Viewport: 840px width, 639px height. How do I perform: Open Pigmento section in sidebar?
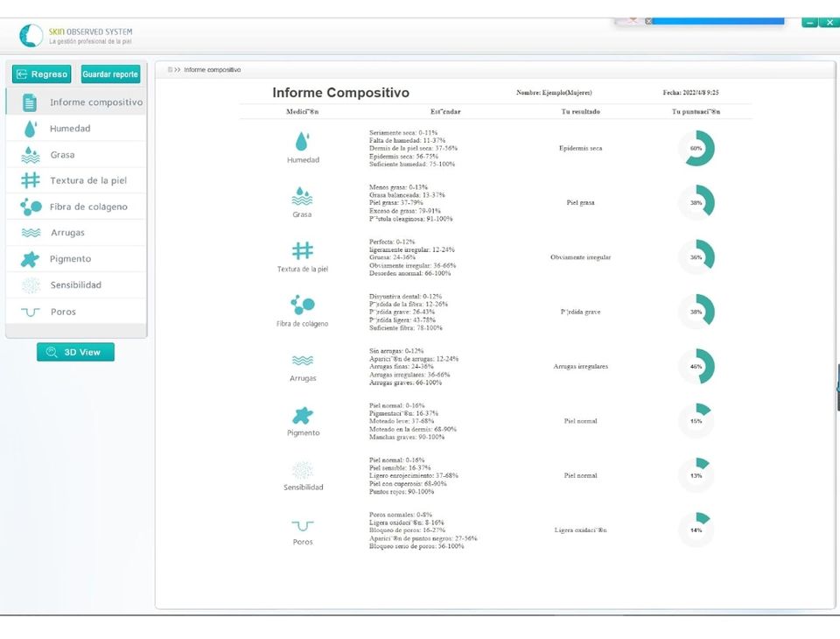pyautogui.click(x=76, y=258)
